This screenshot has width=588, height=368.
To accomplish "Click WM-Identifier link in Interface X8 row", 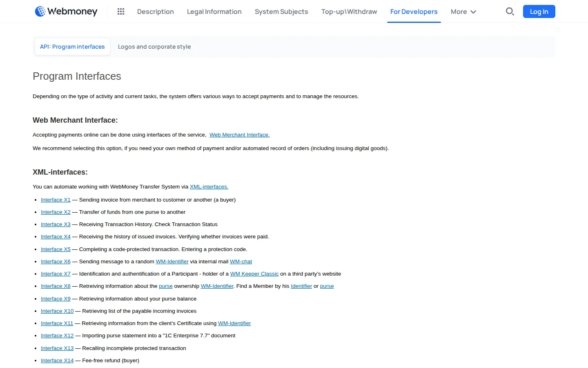I will [217, 286].
